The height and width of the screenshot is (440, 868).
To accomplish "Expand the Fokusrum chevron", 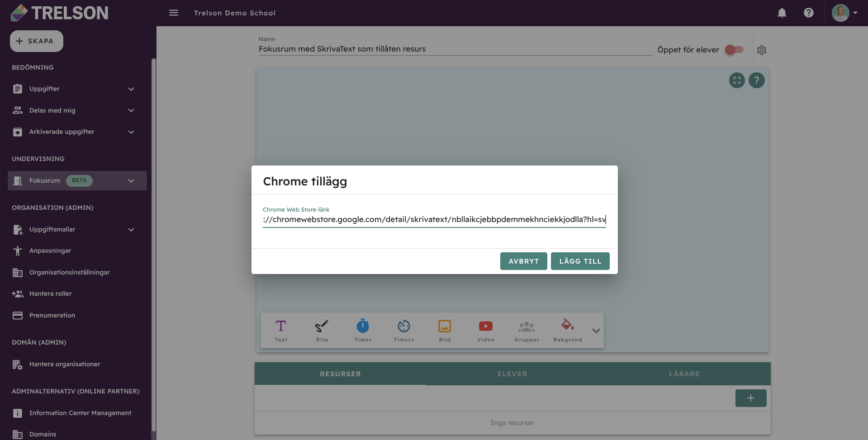I will [x=131, y=181].
